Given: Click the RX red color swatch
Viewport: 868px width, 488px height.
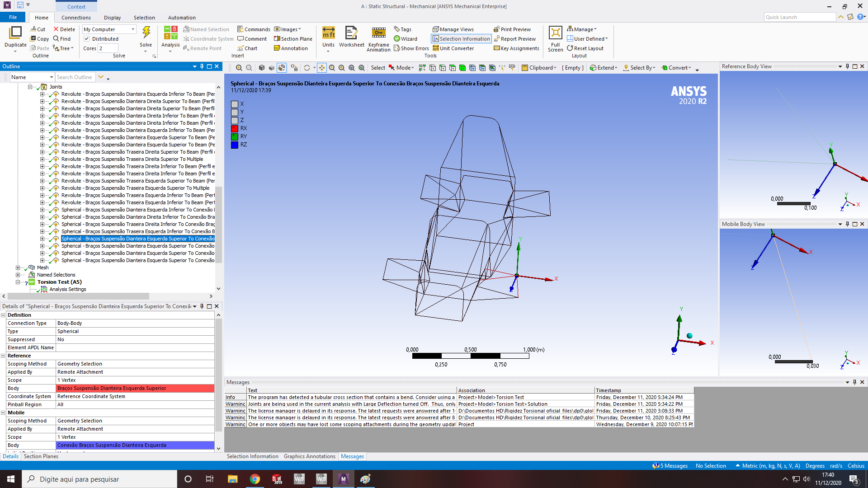Looking at the screenshot, I should [235, 129].
